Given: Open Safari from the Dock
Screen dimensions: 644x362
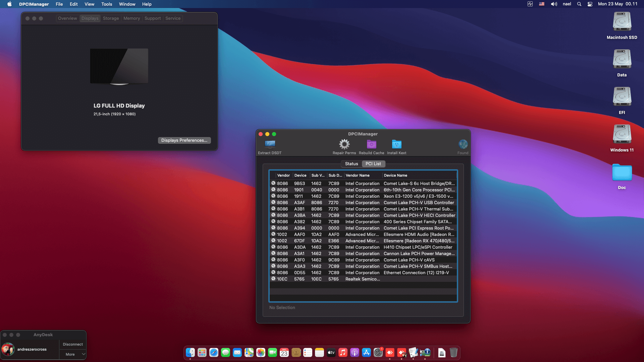Looking at the screenshot, I should (214, 353).
